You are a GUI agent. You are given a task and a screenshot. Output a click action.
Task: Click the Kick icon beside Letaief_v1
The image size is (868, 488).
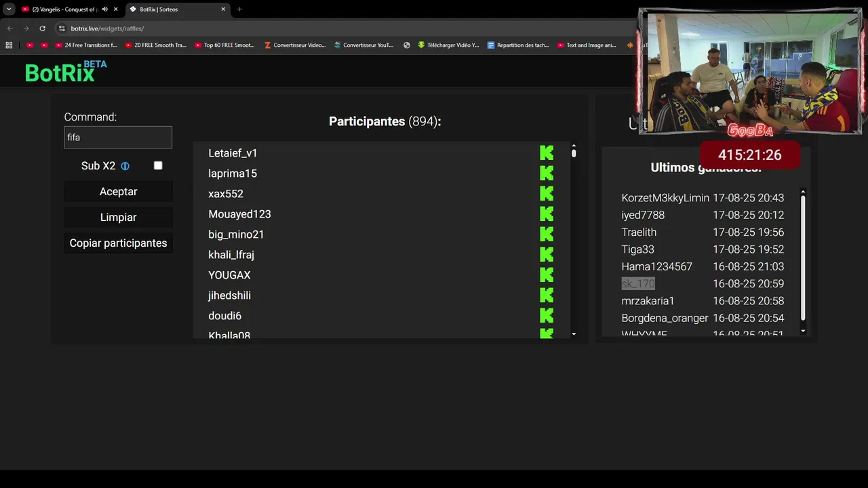547,152
